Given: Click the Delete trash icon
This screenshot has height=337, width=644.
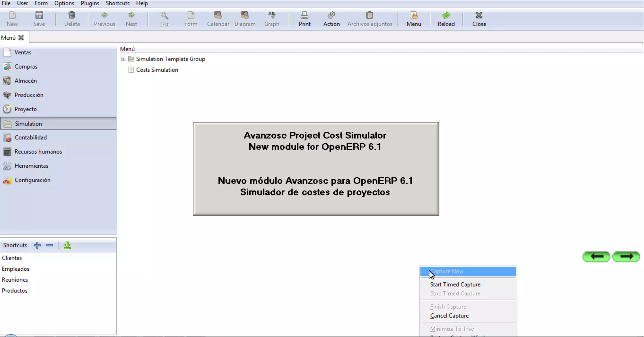Looking at the screenshot, I should click(72, 19).
